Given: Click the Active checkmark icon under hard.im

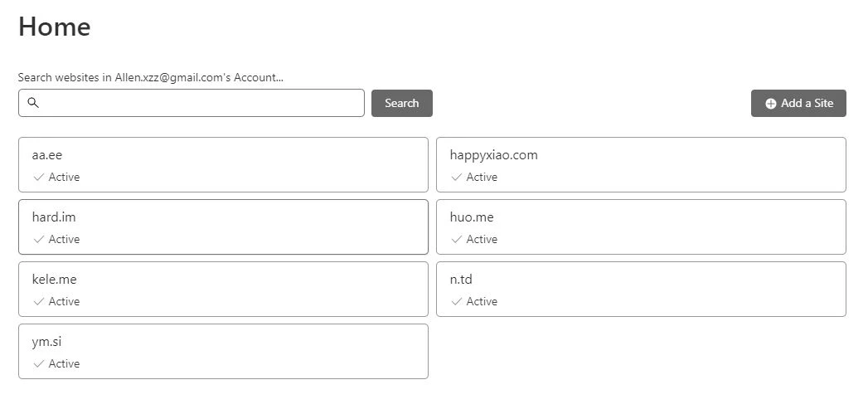Looking at the screenshot, I should [38, 239].
